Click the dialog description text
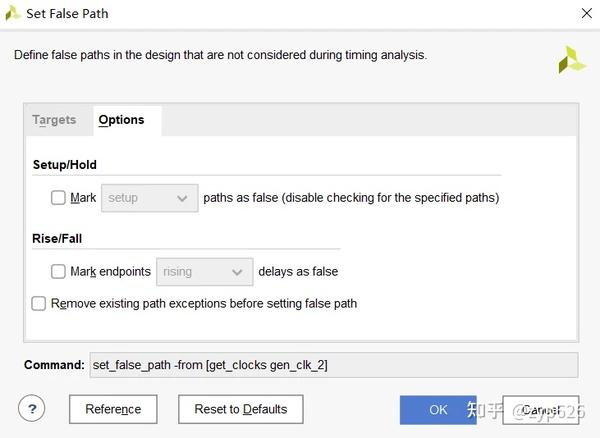This screenshot has height=438, width=600. [220, 55]
